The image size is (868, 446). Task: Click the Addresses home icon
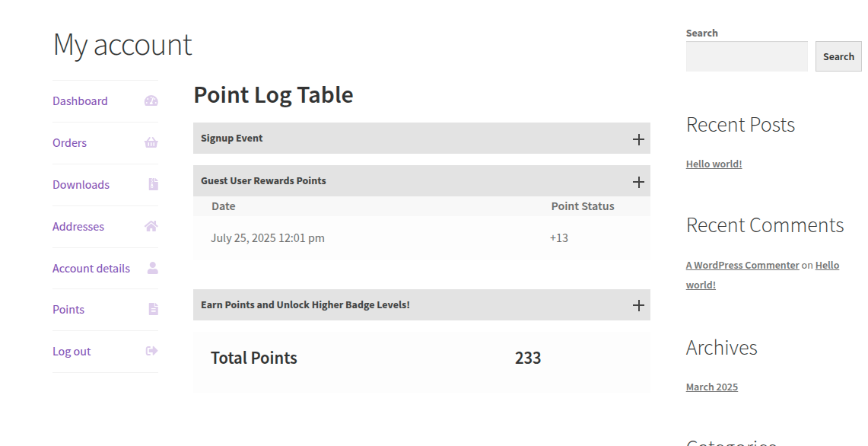click(x=152, y=226)
